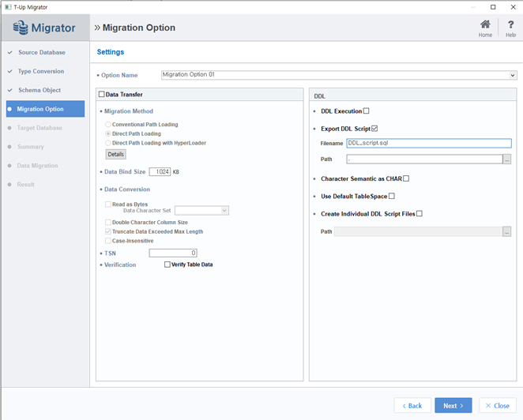Go to Summary step
Screen dimensions: 523x420
coord(31,147)
